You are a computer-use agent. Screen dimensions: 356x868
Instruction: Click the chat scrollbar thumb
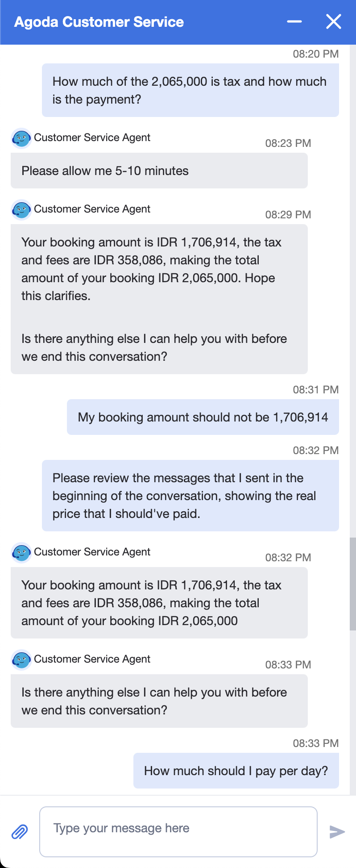coord(352,583)
